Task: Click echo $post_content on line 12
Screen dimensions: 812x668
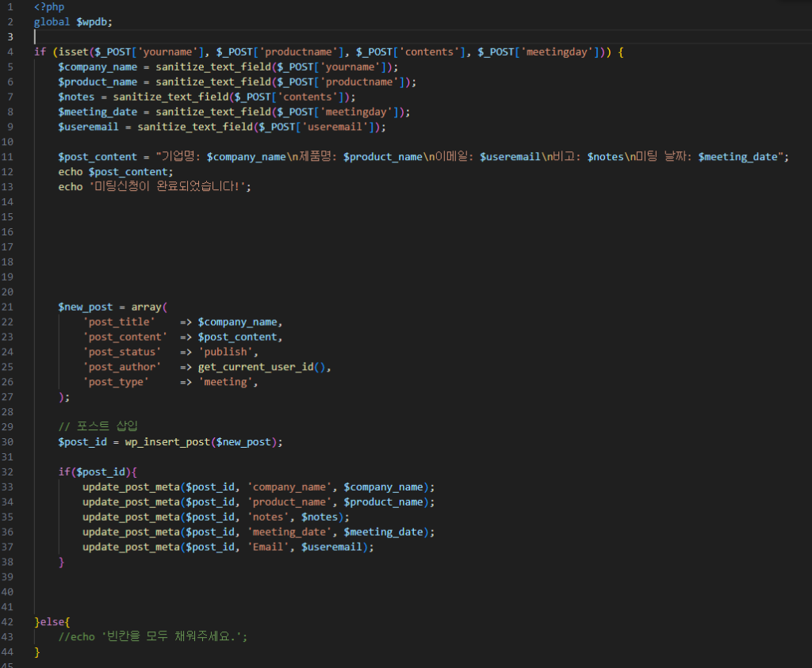Action: (x=115, y=171)
